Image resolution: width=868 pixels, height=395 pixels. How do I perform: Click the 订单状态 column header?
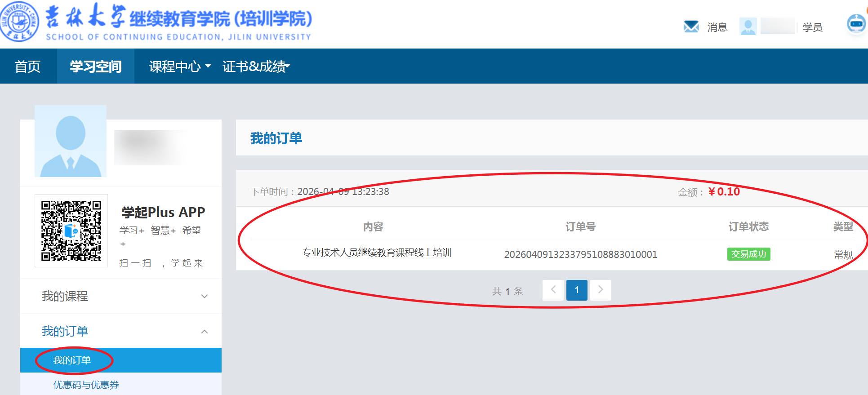[x=748, y=226]
